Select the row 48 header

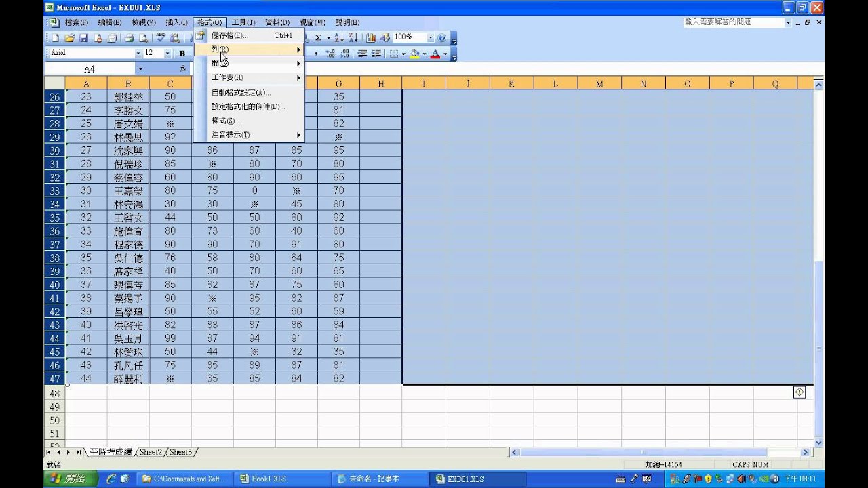54,393
